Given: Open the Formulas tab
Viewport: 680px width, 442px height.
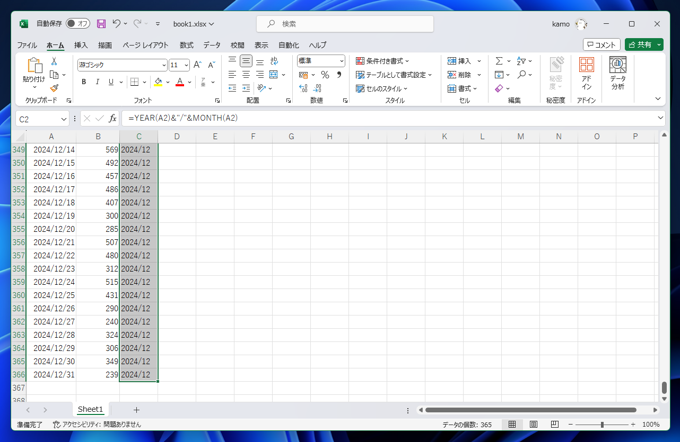Looking at the screenshot, I should [186, 45].
